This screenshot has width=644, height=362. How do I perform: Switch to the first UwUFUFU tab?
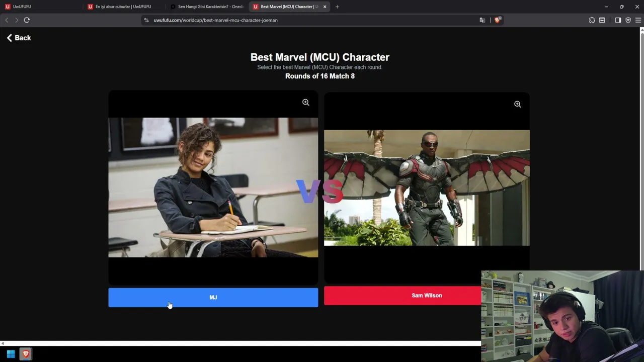[x=41, y=7]
